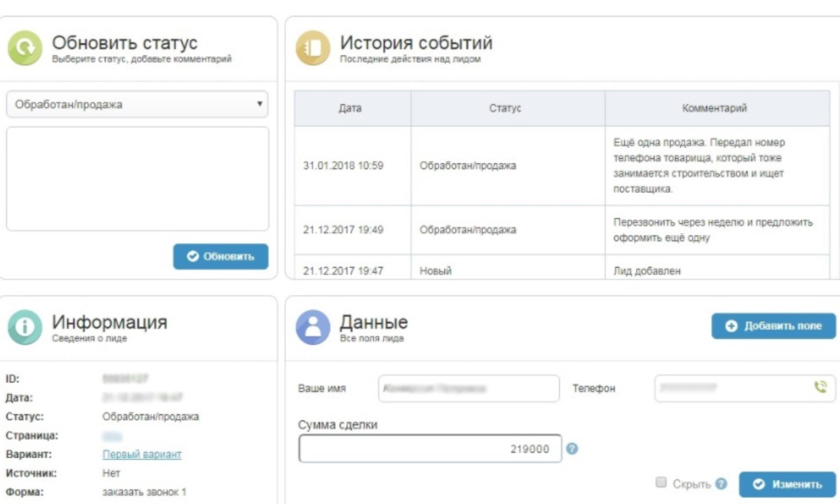The height and width of the screenshot is (504, 840).
Task: Click the Статус column header in history table
Action: (505, 108)
